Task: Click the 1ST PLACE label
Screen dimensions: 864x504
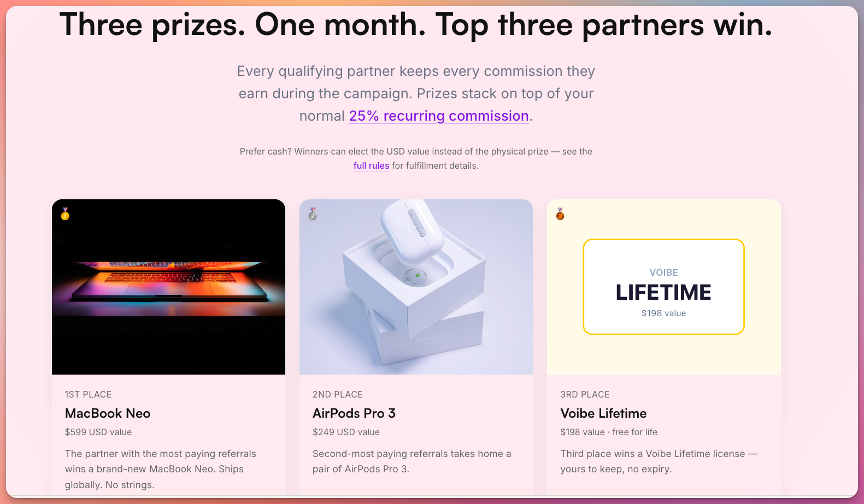Action: coord(88,394)
